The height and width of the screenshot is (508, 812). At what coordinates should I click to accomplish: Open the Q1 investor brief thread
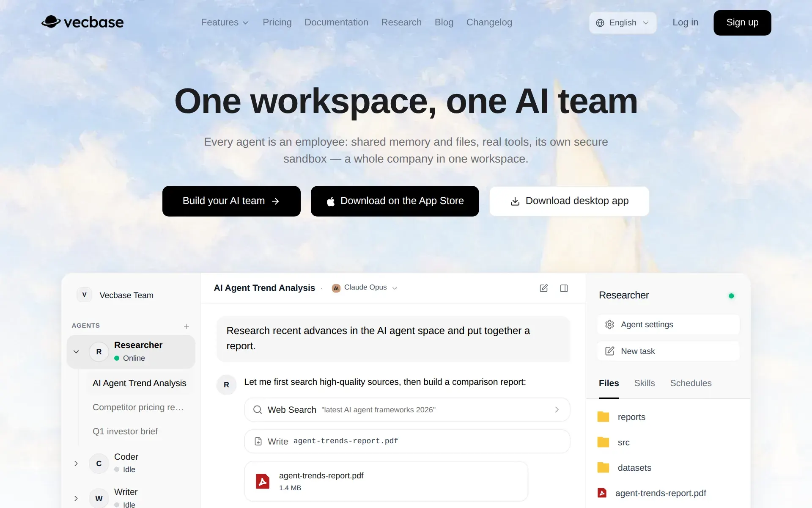pos(125,431)
